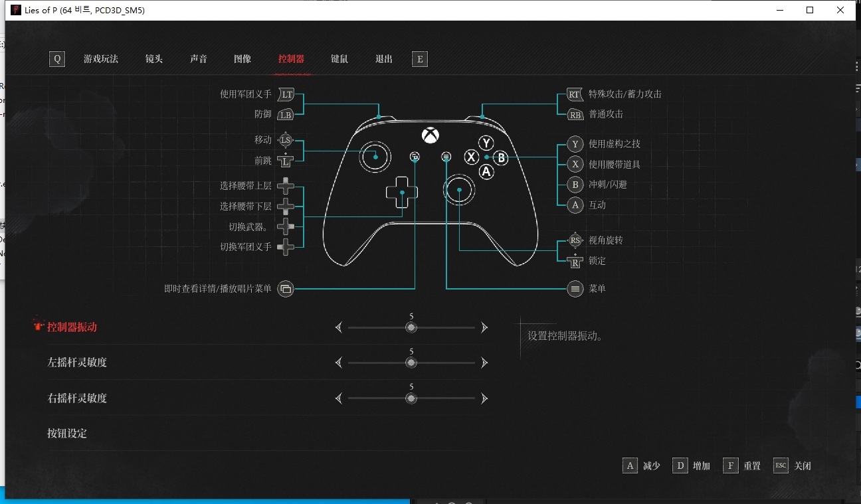861x504 pixels.
Task: Click the LB bumper icon
Action: pos(286,115)
